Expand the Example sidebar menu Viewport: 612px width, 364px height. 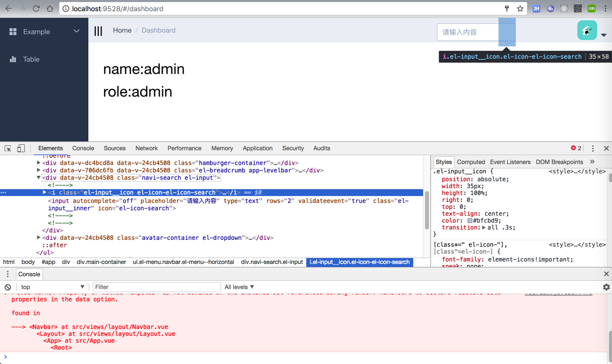(x=44, y=32)
